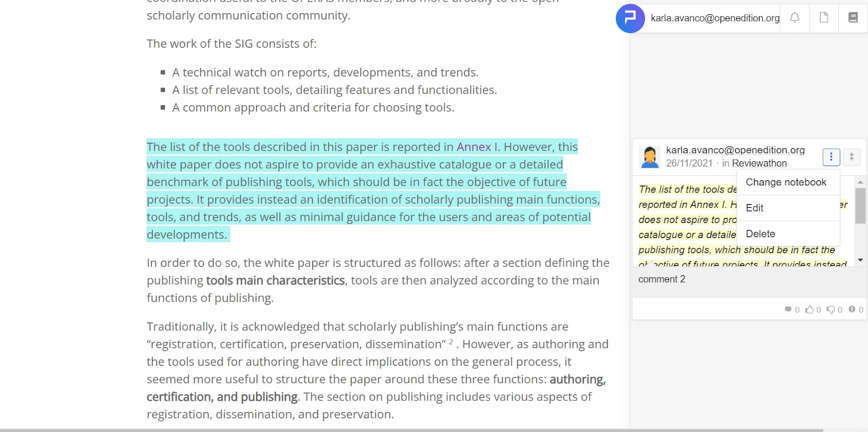Viewport: 868px width, 432px height.
Task: Open the page annotation document icon
Action: point(824,18)
